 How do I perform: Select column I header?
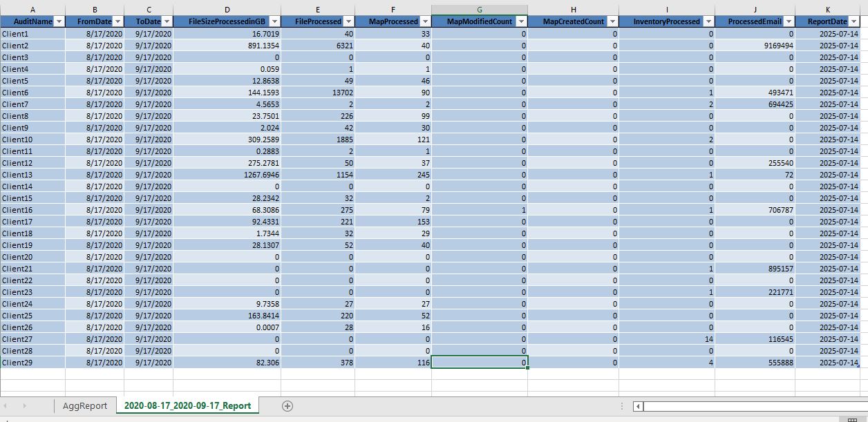click(667, 10)
